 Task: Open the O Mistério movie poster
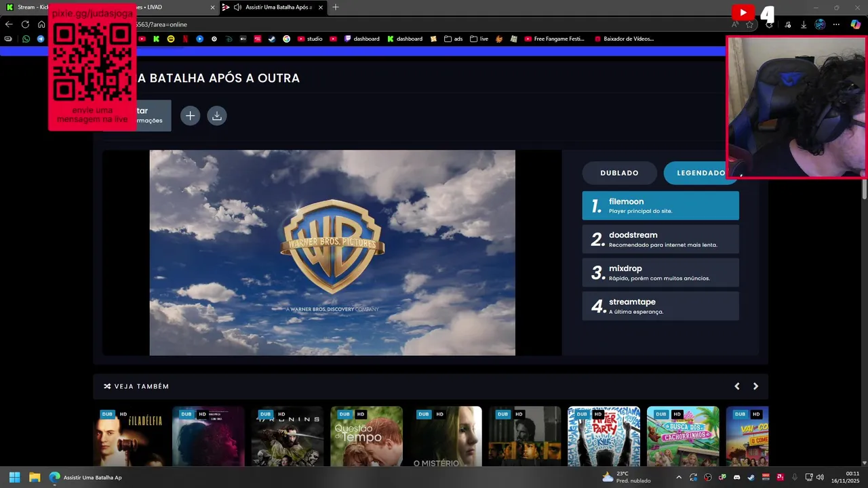coord(446,436)
